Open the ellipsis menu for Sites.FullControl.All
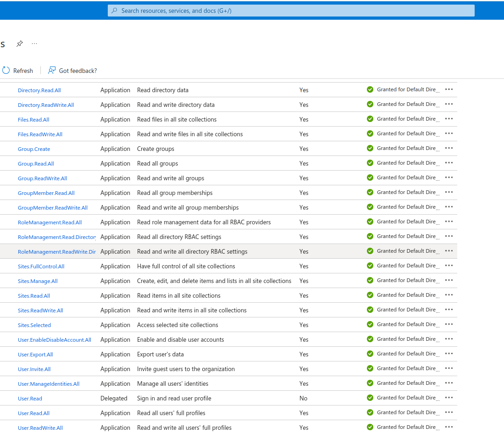The image size is (504, 433). (449, 266)
